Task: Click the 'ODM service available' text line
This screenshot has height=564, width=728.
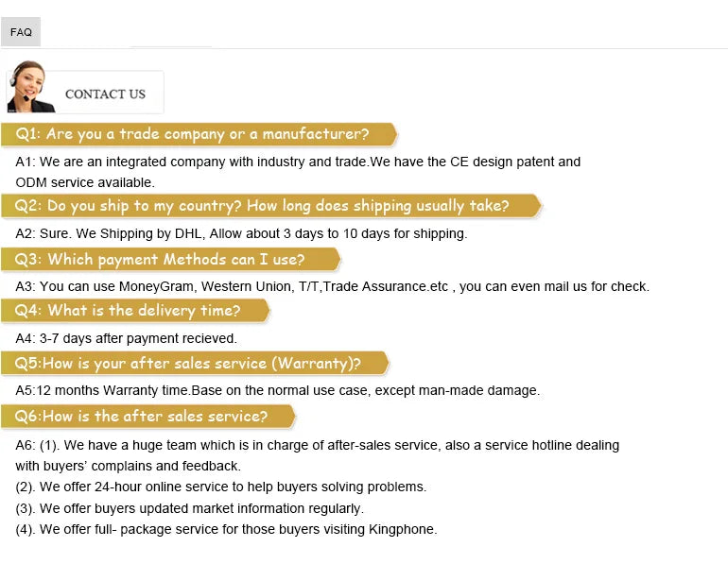Action: pyautogui.click(x=85, y=182)
